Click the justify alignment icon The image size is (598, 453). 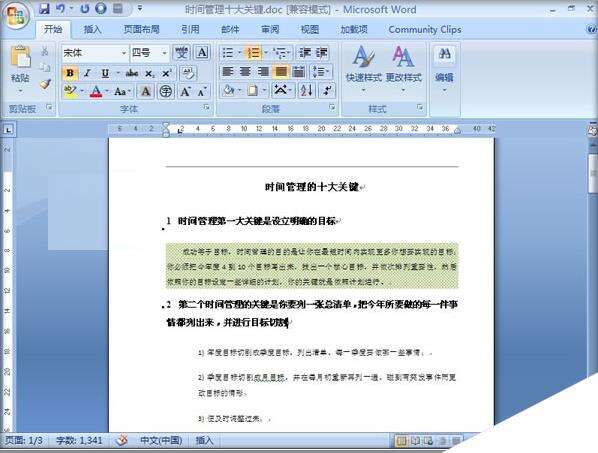tap(281, 71)
